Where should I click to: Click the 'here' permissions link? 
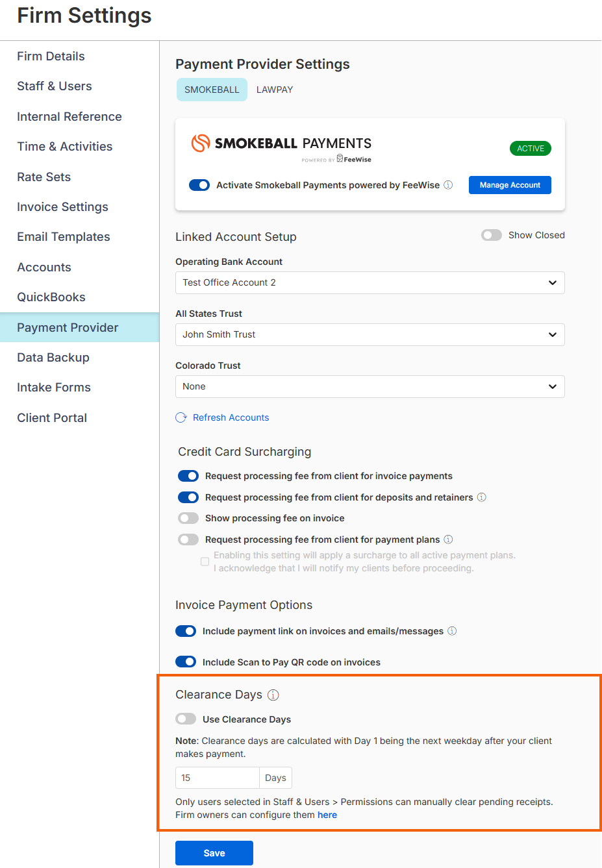coord(327,815)
